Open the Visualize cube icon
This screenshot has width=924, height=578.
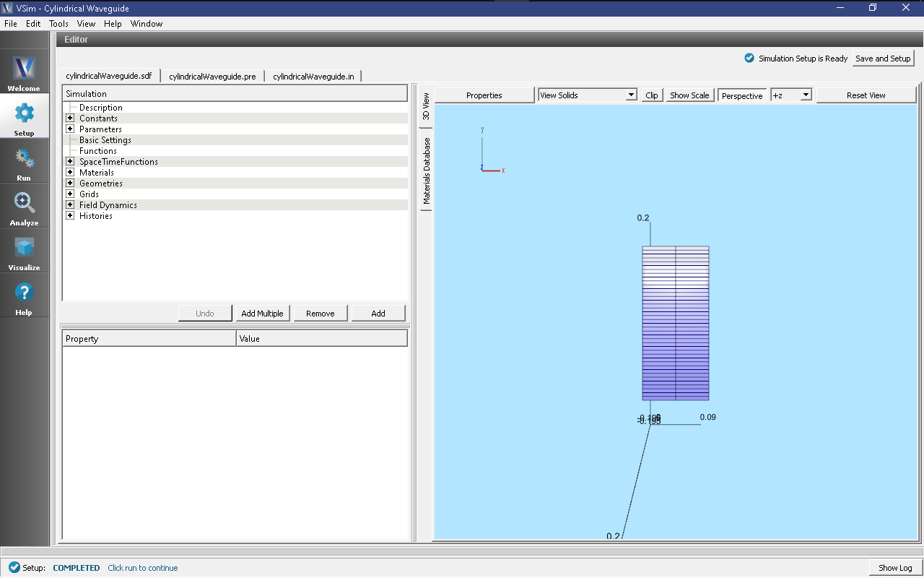click(x=24, y=247)
